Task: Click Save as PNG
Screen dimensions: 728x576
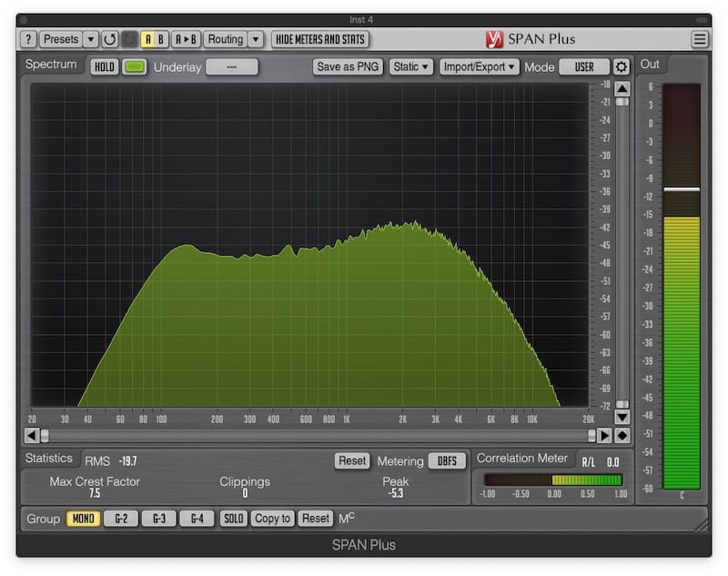Action: tap(348, 66)
